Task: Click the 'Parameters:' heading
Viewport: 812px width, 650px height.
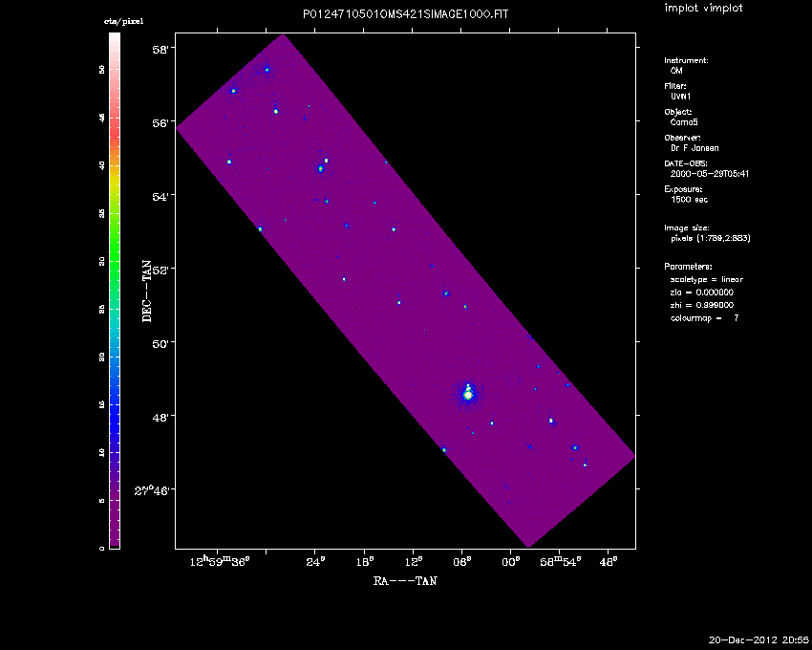Action: point(688,267)
